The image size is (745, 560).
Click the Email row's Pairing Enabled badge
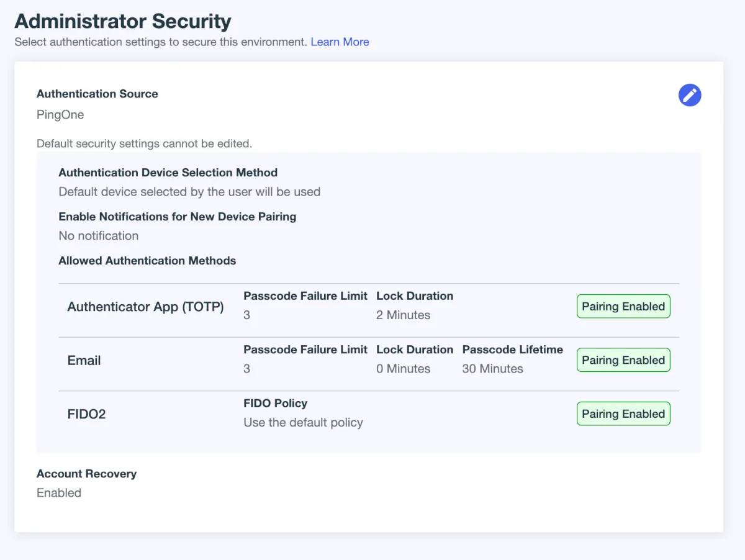pos(623,360)
